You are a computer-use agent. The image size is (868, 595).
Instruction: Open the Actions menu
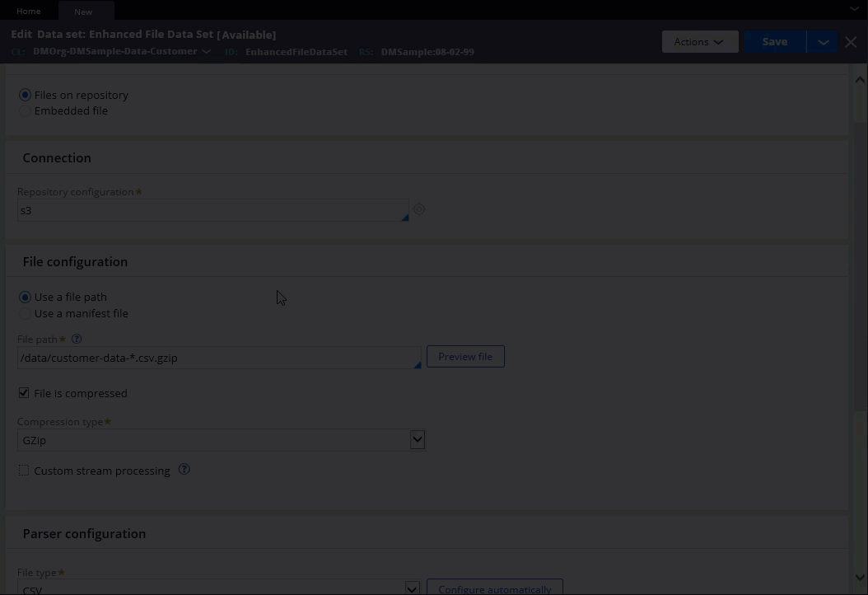(x=699, y=42)
